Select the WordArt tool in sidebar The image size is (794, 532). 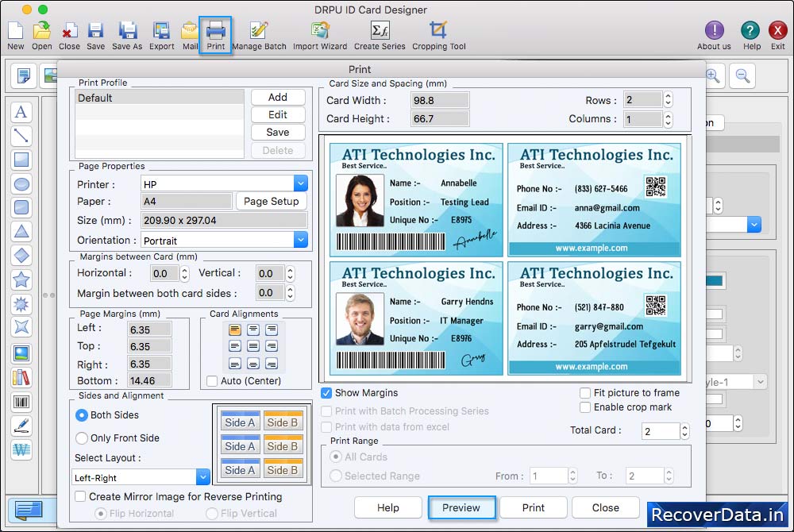coord(21,449)
